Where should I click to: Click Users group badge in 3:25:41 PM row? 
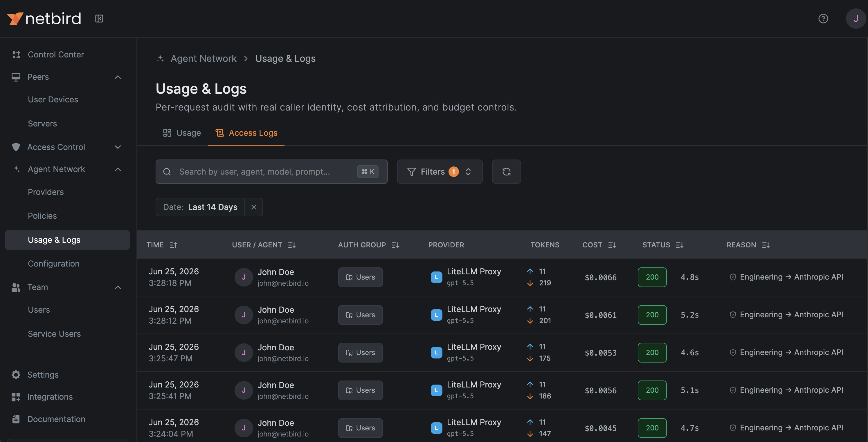(x=360, y=390)
